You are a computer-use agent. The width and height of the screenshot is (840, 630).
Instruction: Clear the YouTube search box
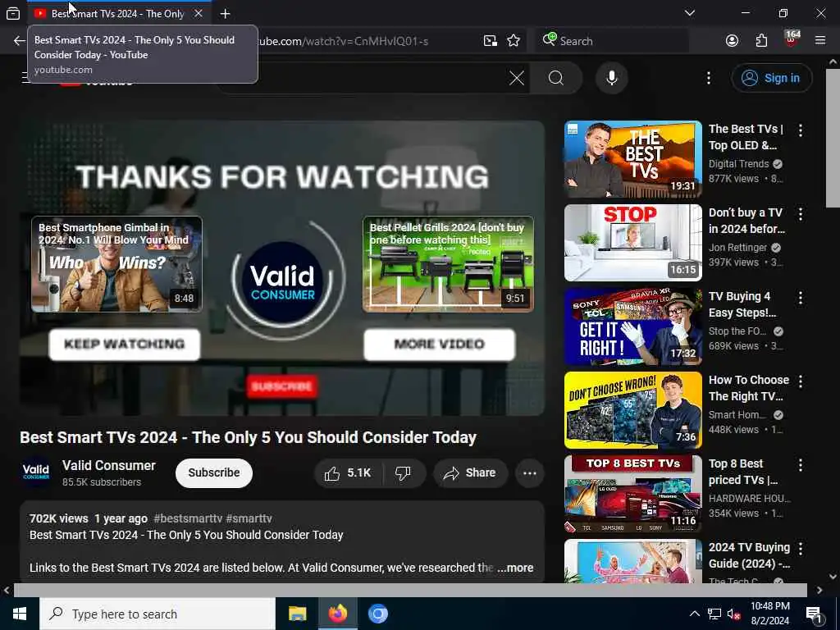point(517,78)
